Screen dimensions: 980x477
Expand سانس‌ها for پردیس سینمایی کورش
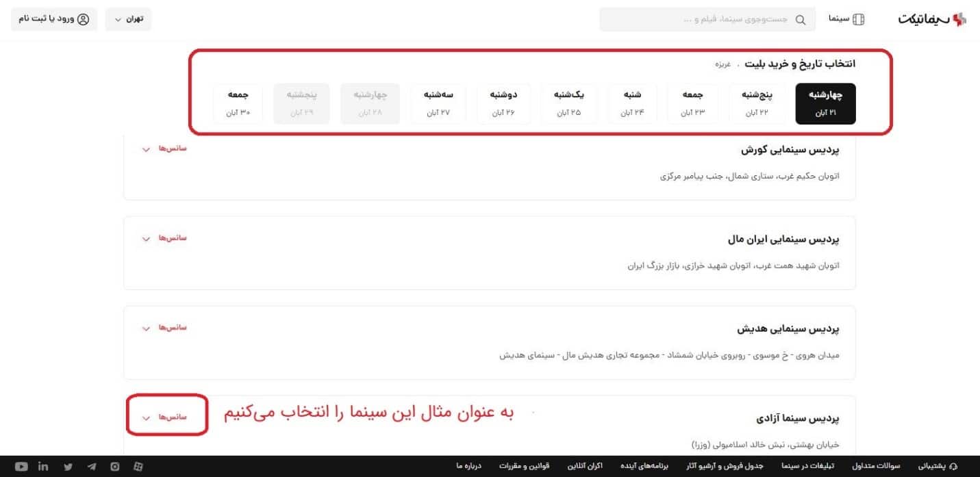pos(164,149)
